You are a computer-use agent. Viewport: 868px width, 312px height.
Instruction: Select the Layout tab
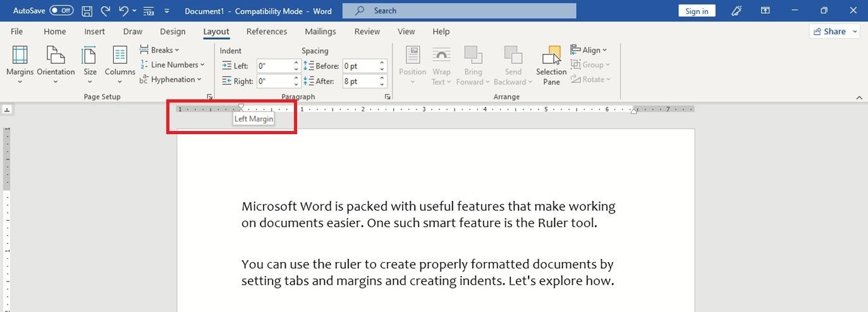tap(216, 32)
